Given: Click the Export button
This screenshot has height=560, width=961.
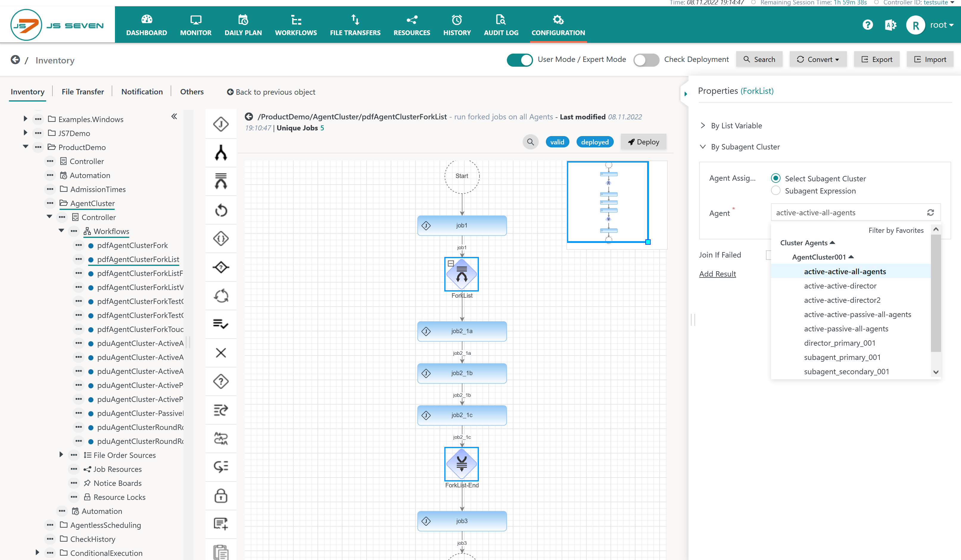Looking at the screenshot, I should point(876,59).
